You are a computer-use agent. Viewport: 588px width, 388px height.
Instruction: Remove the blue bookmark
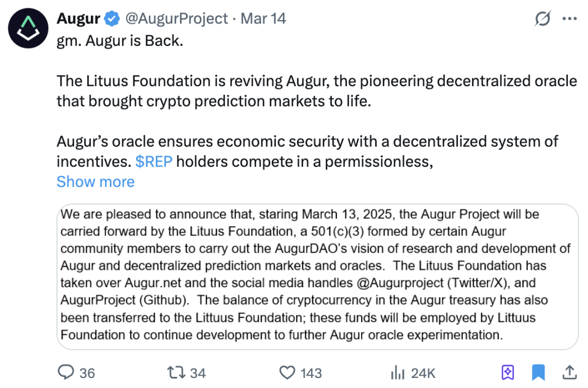point(538,371)
